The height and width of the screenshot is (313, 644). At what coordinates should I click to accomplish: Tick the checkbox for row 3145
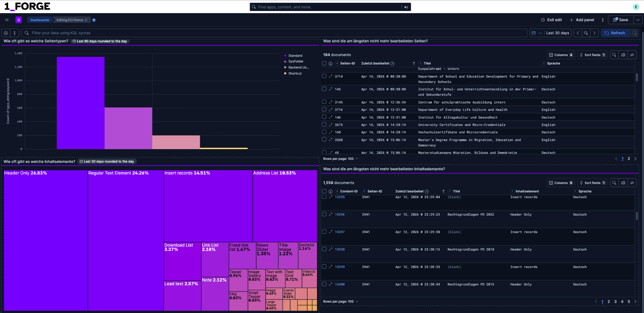pyautogui.click(x=324, y=102)
